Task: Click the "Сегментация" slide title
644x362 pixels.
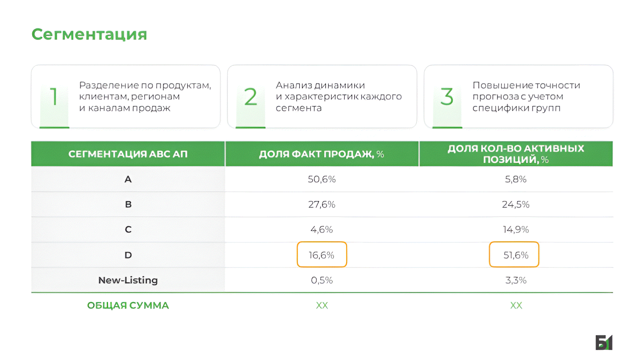Action: (x=89, y=34)
